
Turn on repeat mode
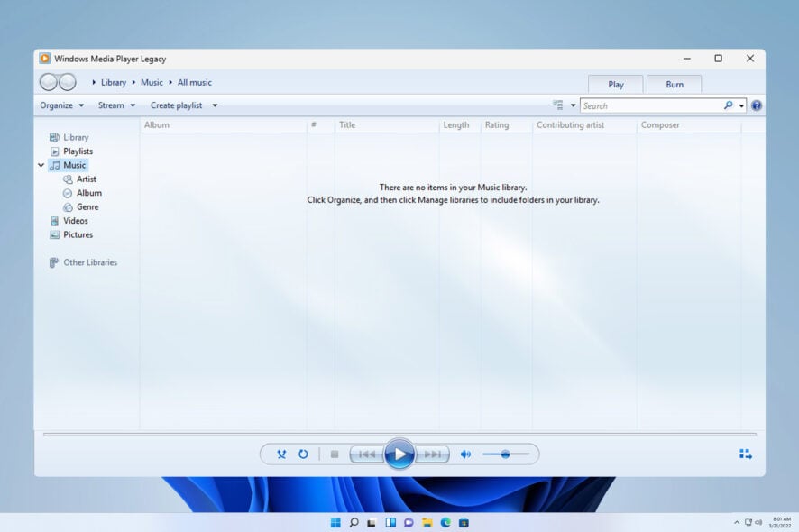tap(302, 454)
